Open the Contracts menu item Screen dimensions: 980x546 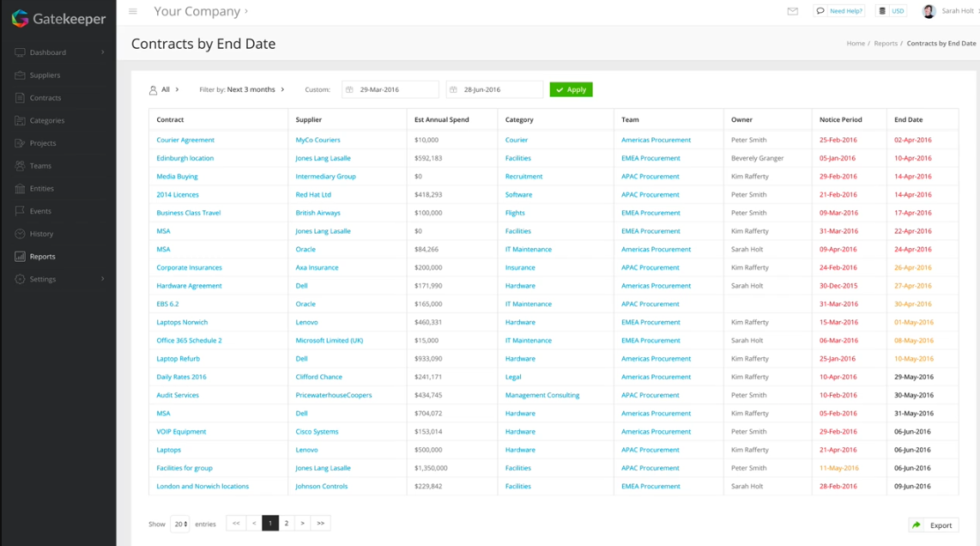tap(45, 98)
